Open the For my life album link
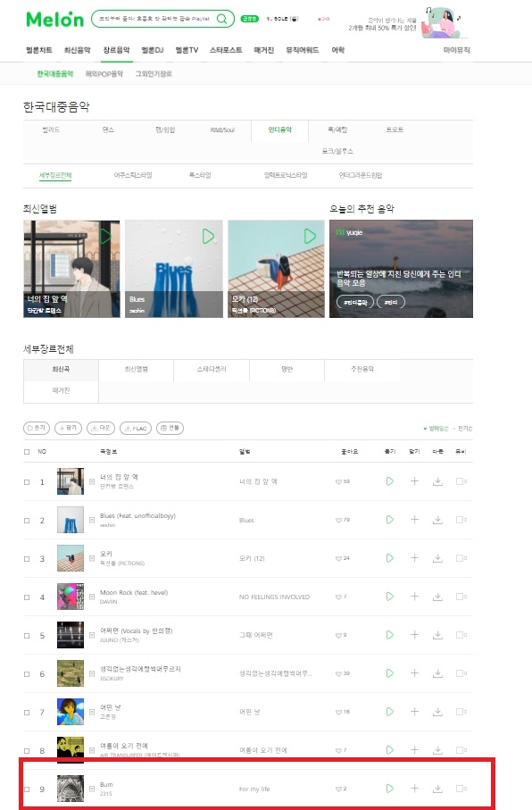This screenshot has width=532, height=810. click(254, 789)
